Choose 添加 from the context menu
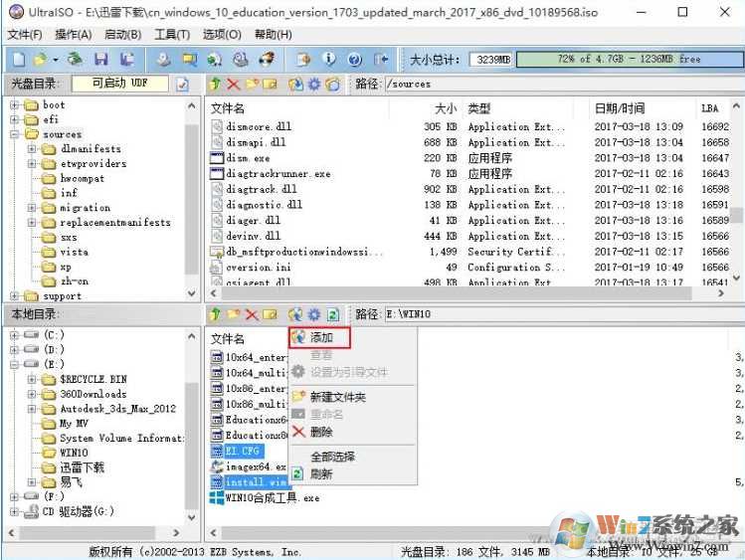The image size is (745, 560). (x=321, y=338)
